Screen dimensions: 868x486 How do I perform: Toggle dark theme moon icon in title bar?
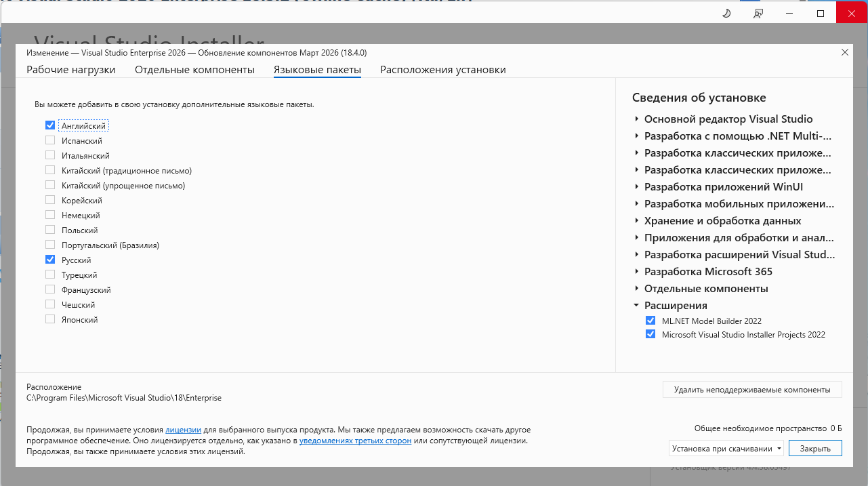click(726, 13)
